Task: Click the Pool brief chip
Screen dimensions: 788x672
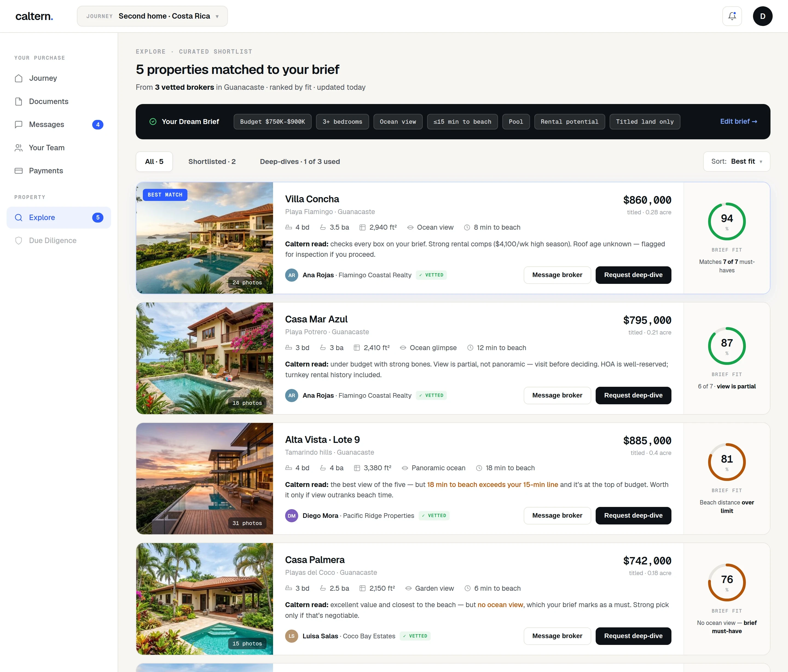Action: tap(516, 121)
